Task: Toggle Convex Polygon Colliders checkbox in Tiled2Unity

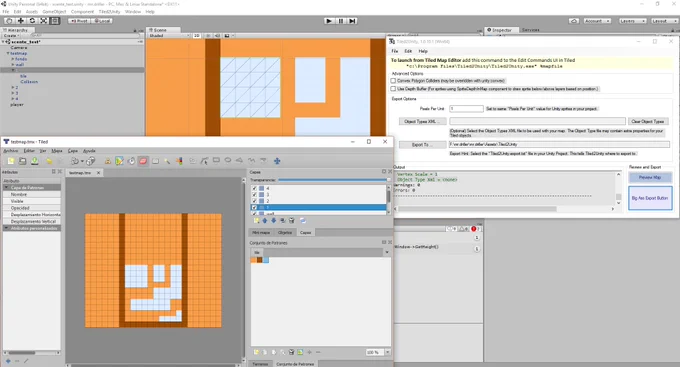Action: tap(393, 81)
